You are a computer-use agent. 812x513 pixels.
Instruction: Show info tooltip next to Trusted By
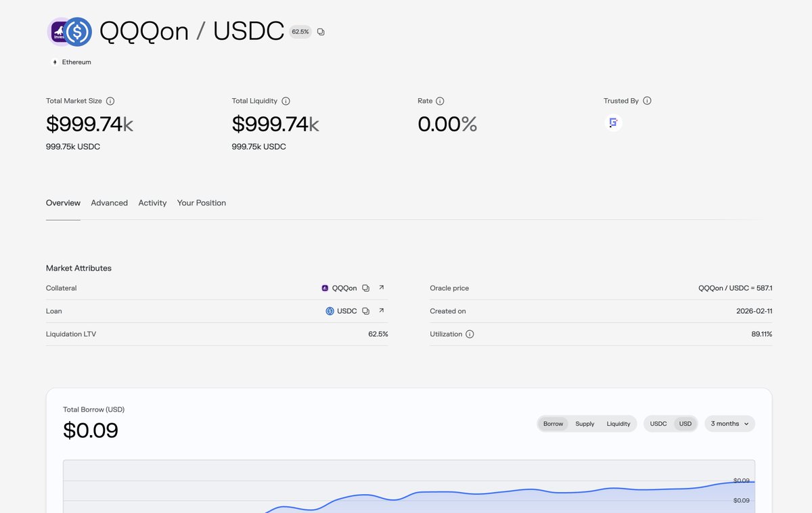pos(647,101)
